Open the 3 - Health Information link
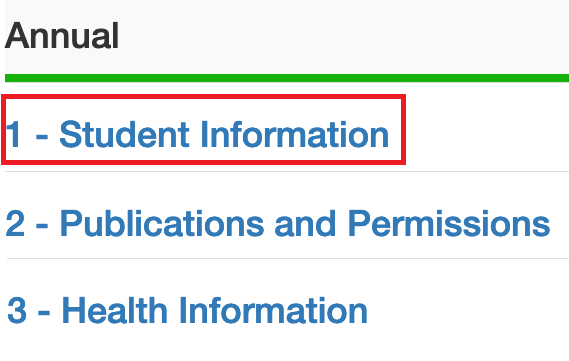The image size is (569, 361). pos(187,311)
